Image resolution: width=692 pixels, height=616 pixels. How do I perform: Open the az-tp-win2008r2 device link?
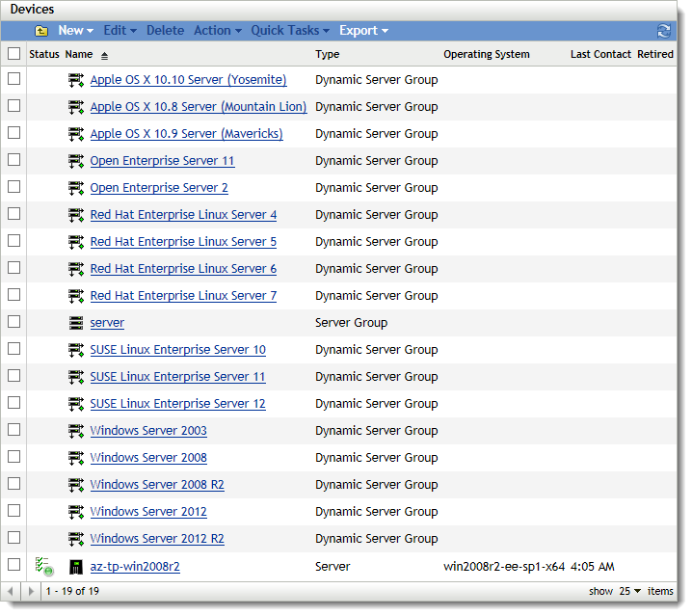[x=135, y=567]
